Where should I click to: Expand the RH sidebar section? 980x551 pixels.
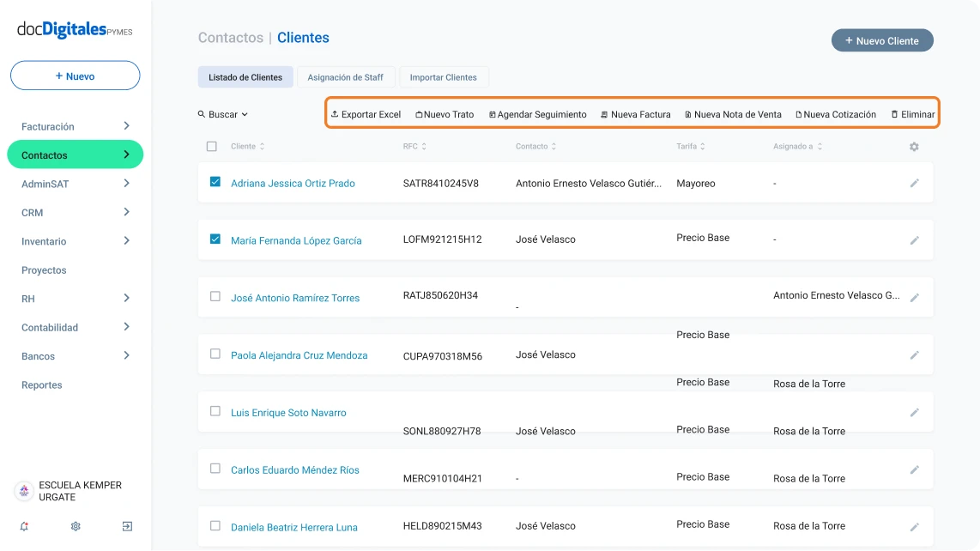[x=75, y=299]
